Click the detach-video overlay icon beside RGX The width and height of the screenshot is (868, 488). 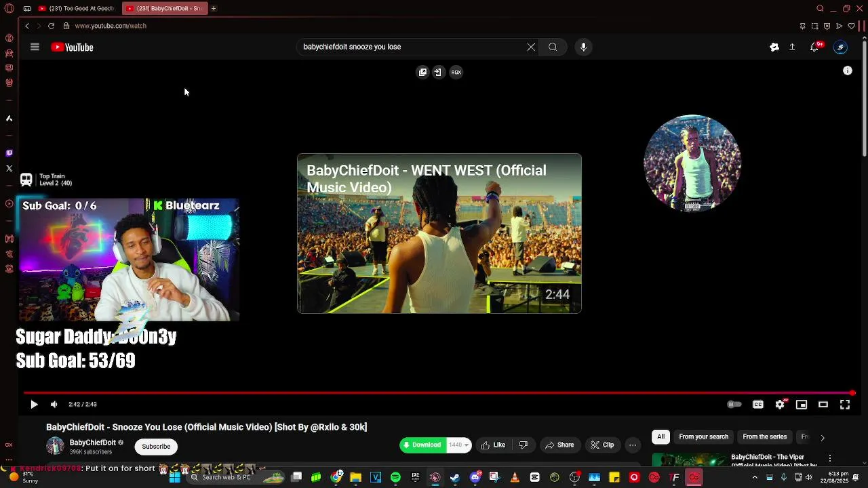point(438,72)
